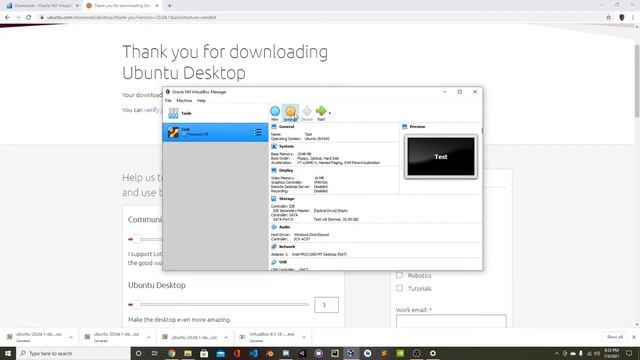Open the Start button dropdown arrow

330,113
